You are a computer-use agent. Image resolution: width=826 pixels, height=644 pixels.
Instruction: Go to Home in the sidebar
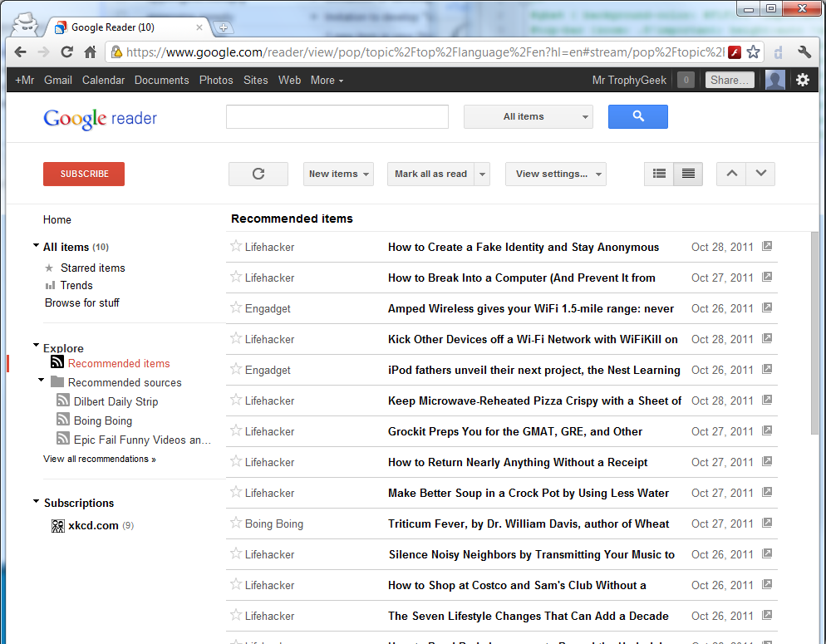(57, 219)
